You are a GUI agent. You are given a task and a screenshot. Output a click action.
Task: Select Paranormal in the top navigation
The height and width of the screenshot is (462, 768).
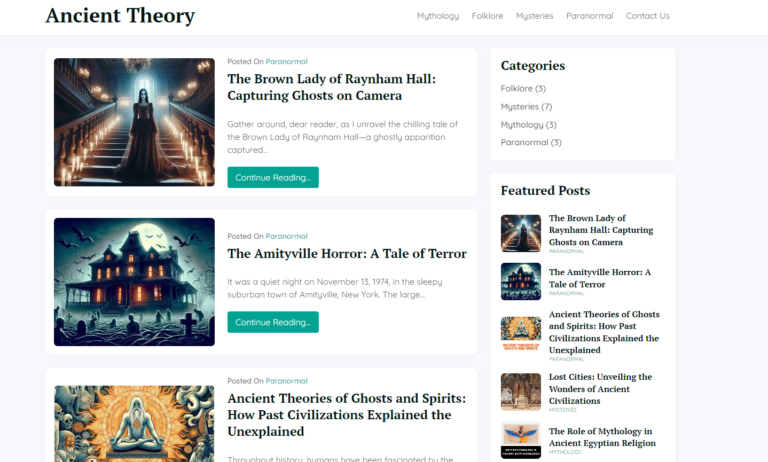pos(590,16)
